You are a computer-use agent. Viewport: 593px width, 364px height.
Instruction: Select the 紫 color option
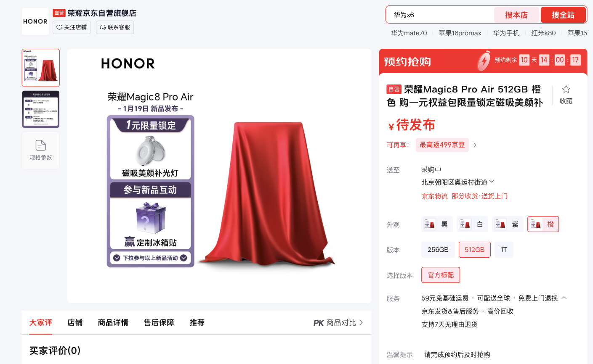coord(508,224)
